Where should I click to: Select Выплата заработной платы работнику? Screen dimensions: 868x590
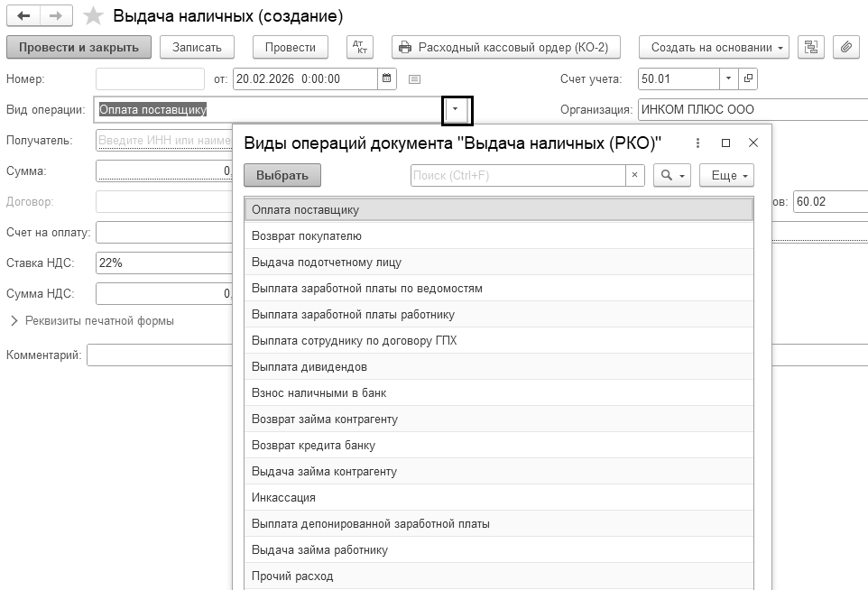coord(499,314)
